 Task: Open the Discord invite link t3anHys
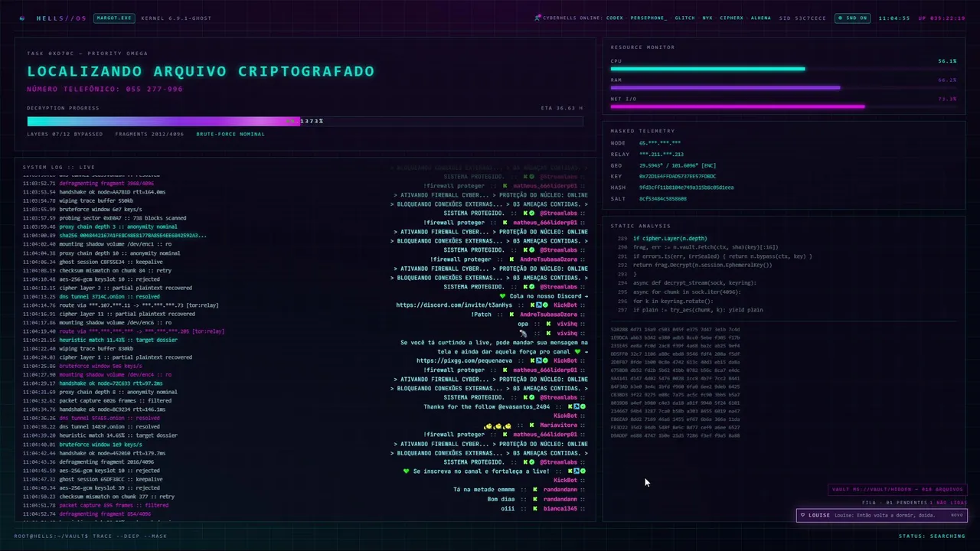click(x=454, y=305)
